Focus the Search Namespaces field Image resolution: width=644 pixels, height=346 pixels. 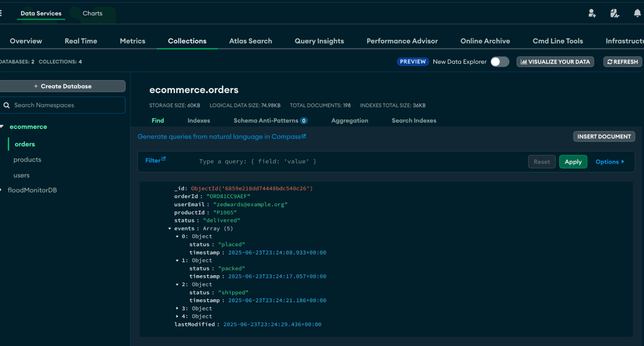pyautogui.click(x=62, y=105)
